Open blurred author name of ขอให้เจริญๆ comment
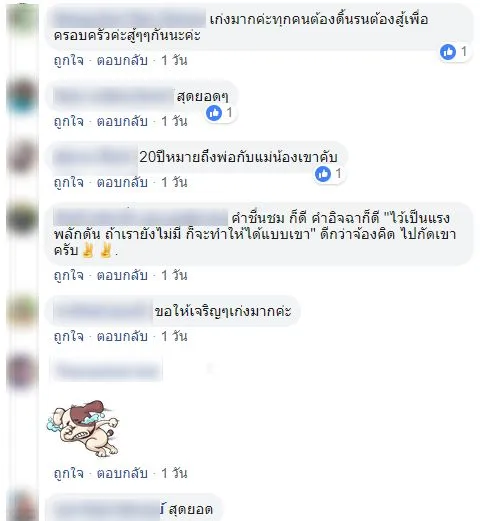Image resolution: width=492 pixels, height=521 pixels. (x=103, y=311)
